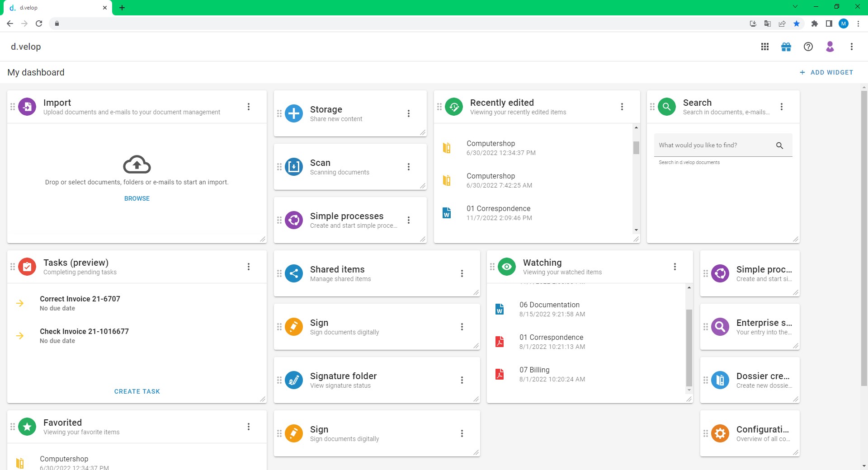Open the Import widget purple icon
Viewport: 868px width, 470px height.
pyautogui.click(x=27, y=107)
